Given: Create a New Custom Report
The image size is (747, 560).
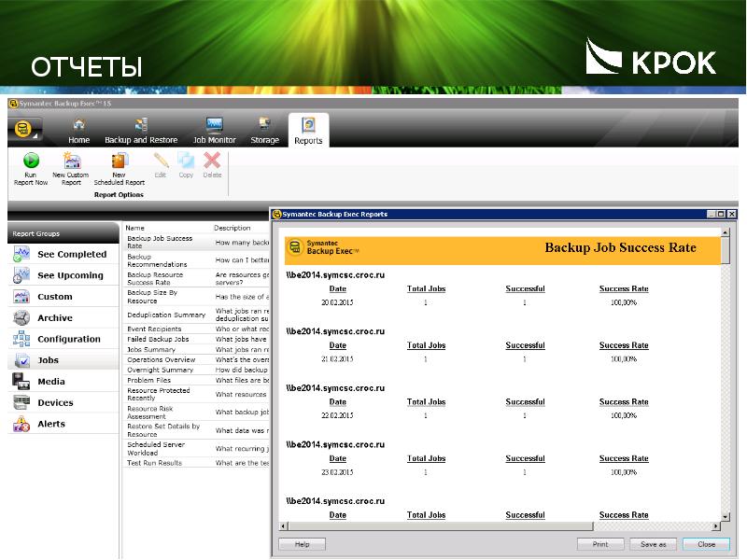Looking at the screenshot, I should coord(71,169).
